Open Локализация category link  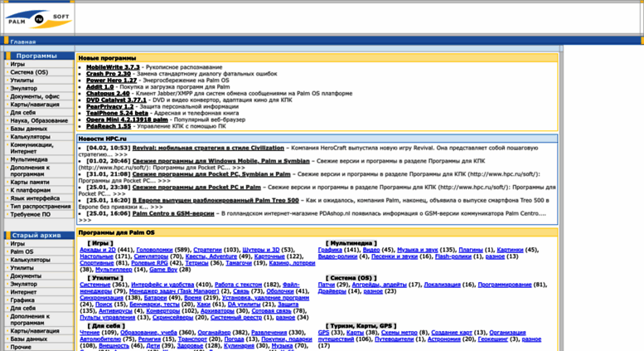(443, 285)
